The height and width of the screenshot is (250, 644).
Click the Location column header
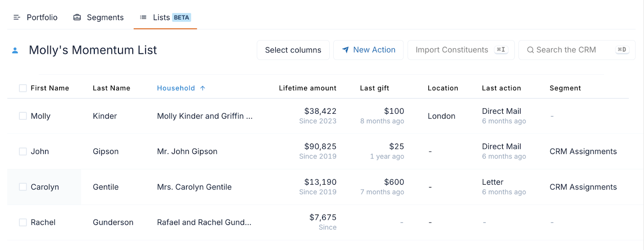[443, 88]
